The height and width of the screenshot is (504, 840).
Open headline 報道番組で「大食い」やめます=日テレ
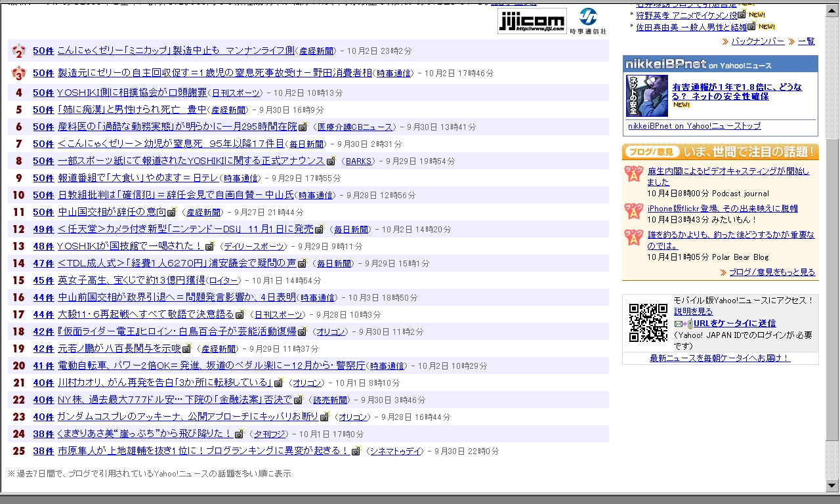(x=138, y=178)
